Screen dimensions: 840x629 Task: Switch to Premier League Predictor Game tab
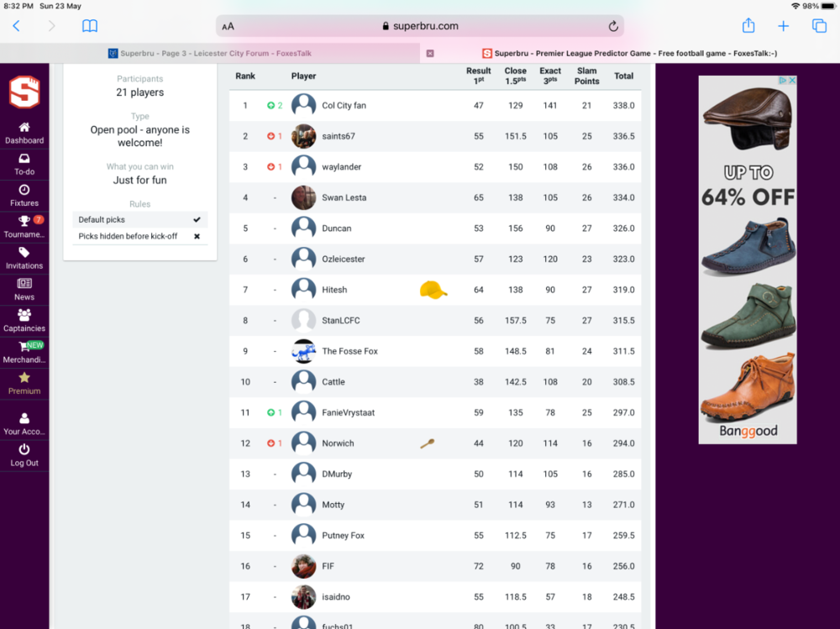(x=629, y=53)
